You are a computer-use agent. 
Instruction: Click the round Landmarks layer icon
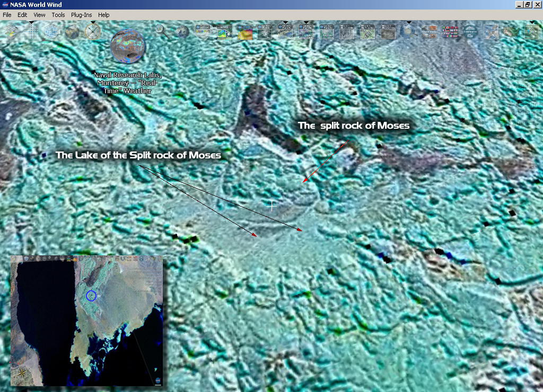click(x=470, y=31)
